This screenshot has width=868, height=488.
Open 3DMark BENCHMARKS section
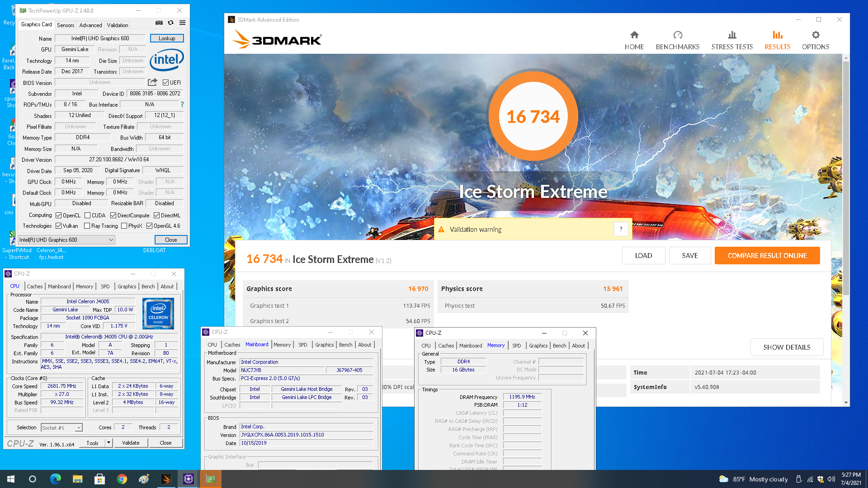coord(677,40)
